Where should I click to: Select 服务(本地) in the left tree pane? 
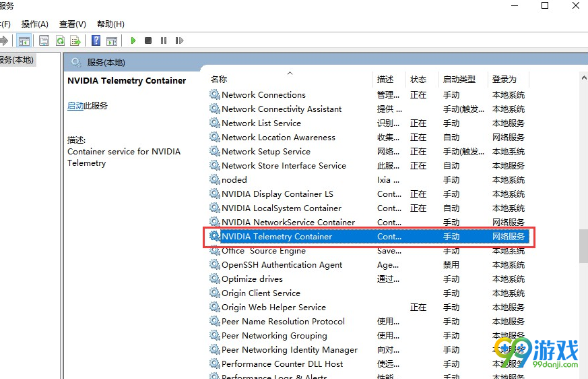tap(17, 60)
